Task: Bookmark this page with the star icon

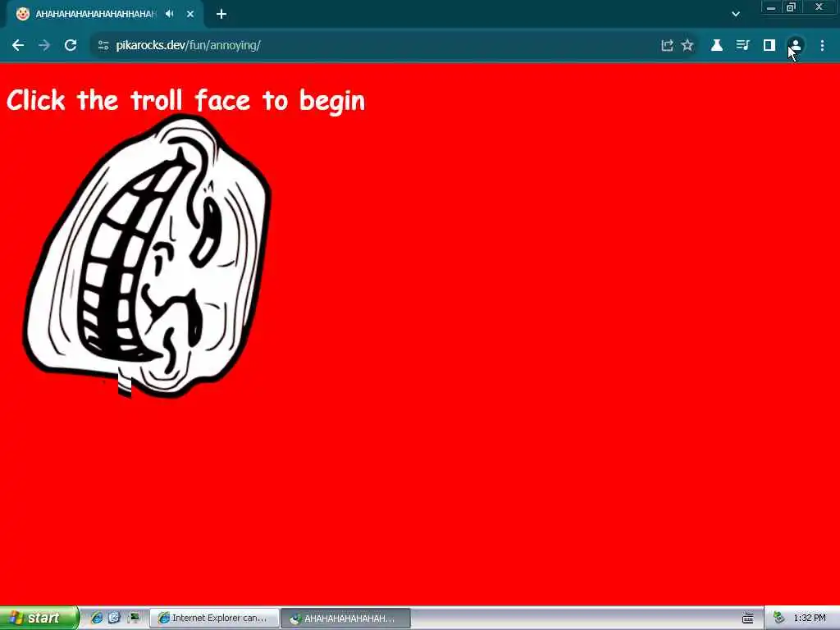Action: 687,46
